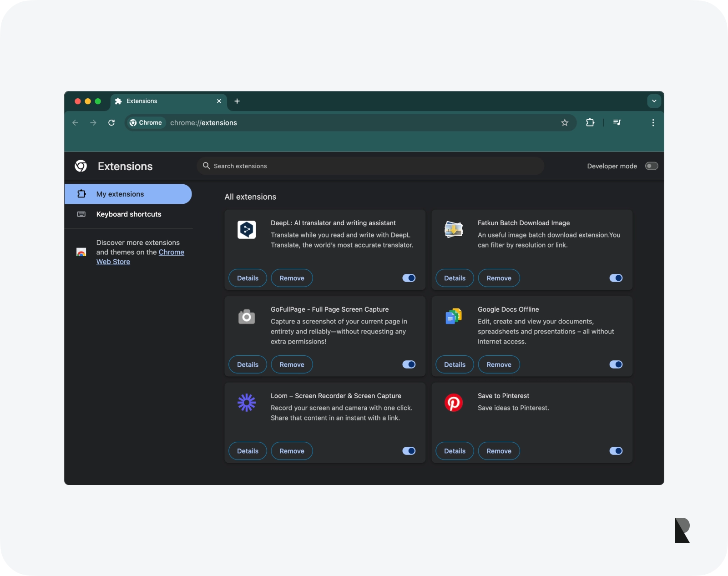
Task: Select the Extensions browser tab
Action: tap(168, 101)
